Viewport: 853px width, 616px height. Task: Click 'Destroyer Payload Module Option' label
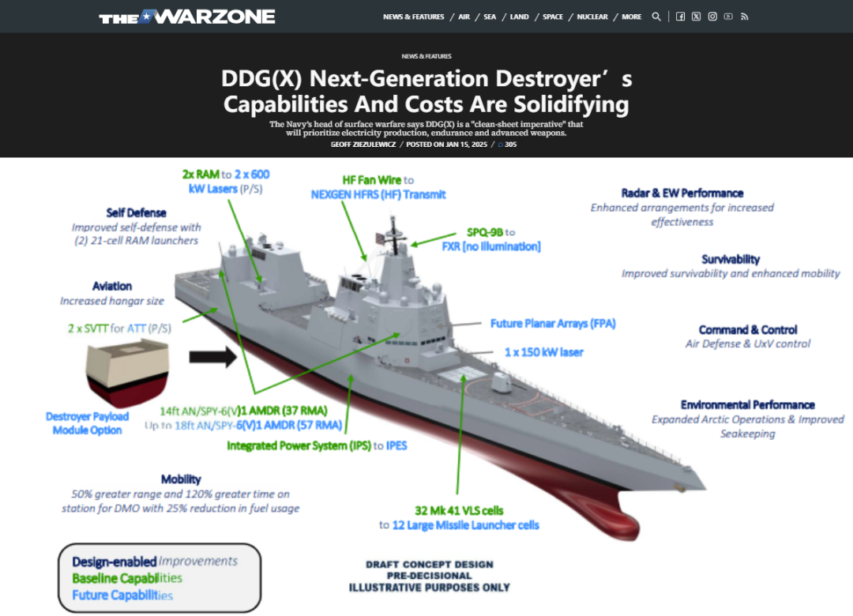tap(87, 423)
